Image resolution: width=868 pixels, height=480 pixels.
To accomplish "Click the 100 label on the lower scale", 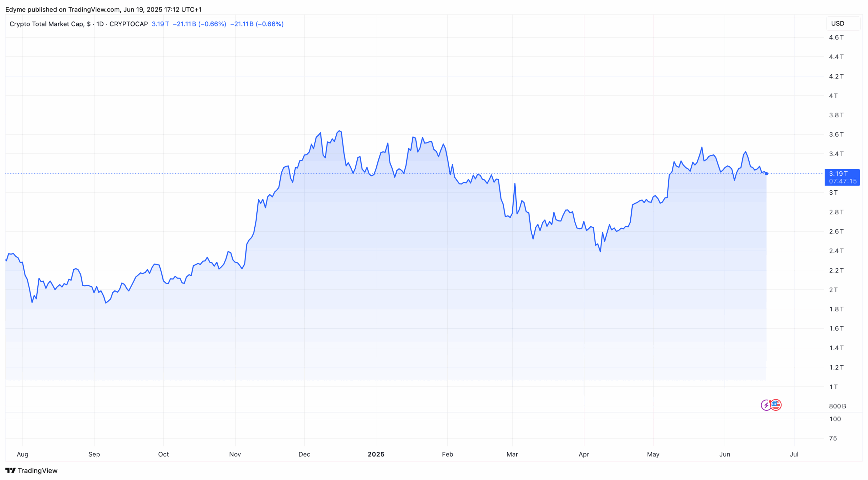I will tap(835, 419).
